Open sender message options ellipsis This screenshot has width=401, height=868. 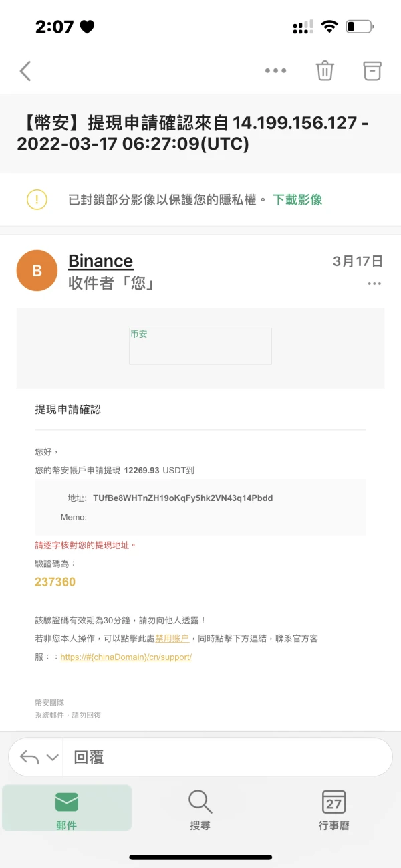(x=374, y=284)
